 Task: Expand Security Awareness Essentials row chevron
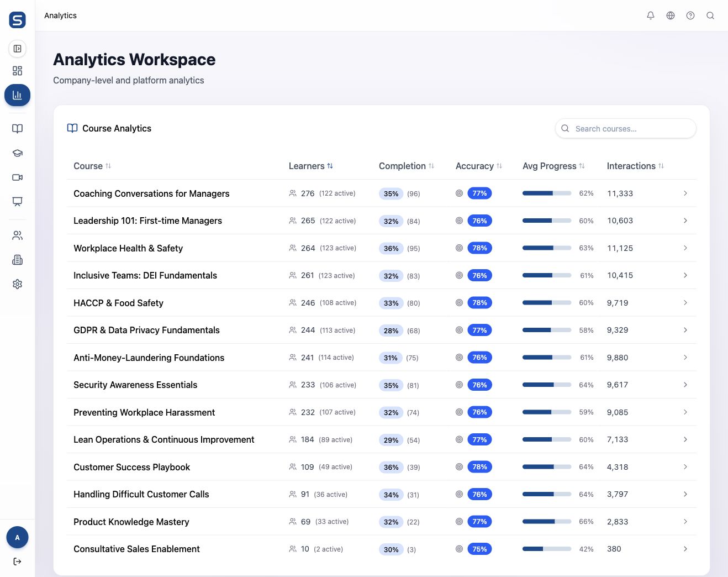685,385
